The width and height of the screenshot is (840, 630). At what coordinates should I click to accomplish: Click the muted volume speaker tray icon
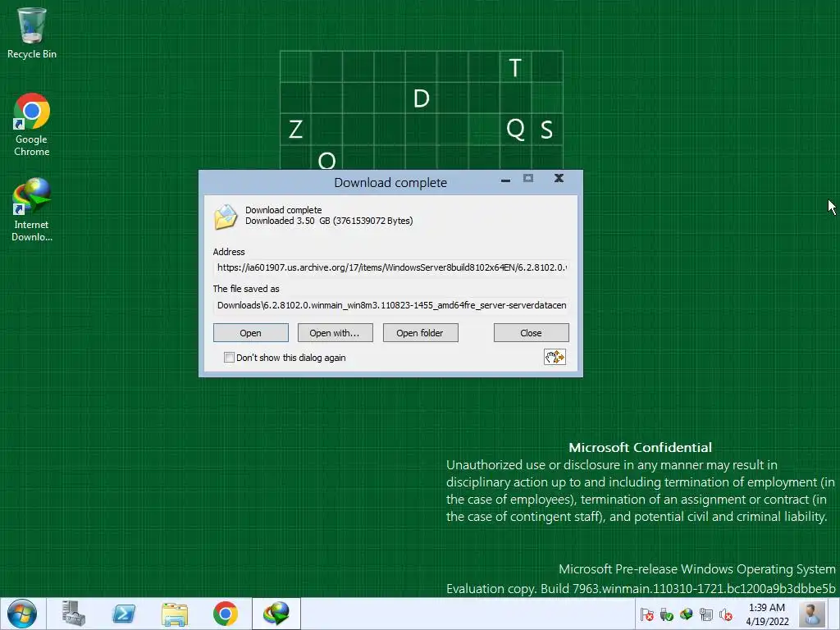tap(726, 614)
